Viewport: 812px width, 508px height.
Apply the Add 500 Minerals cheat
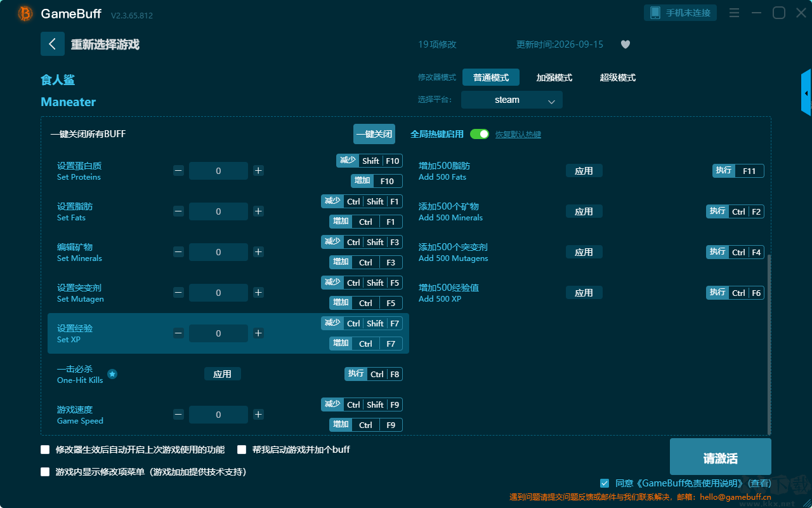coord(584,211)
